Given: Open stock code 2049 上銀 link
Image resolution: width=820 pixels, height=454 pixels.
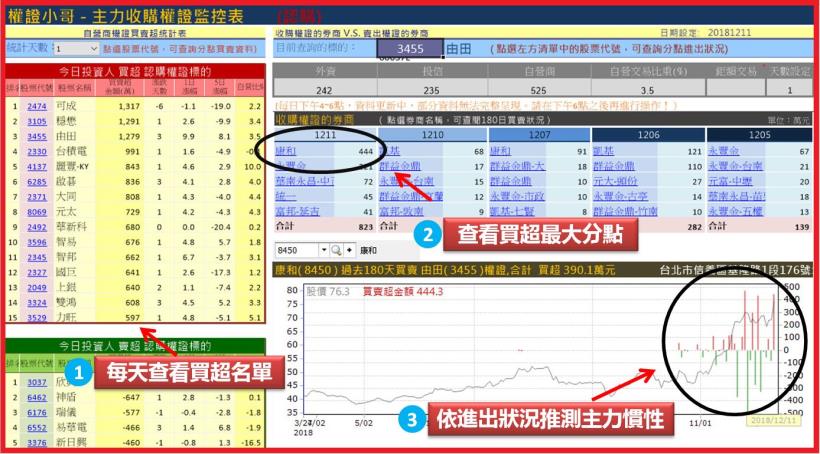Looking at the screenshot, I should (37, 288).
